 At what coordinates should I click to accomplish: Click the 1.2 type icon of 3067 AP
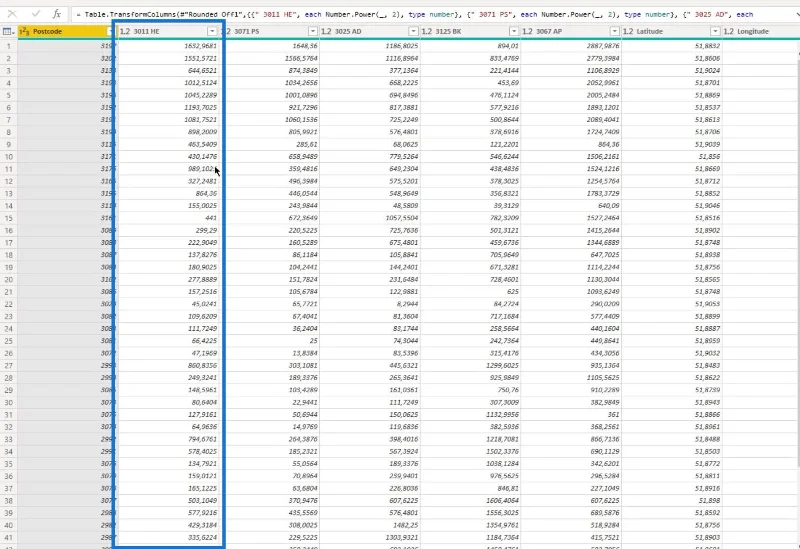point(527,32)
